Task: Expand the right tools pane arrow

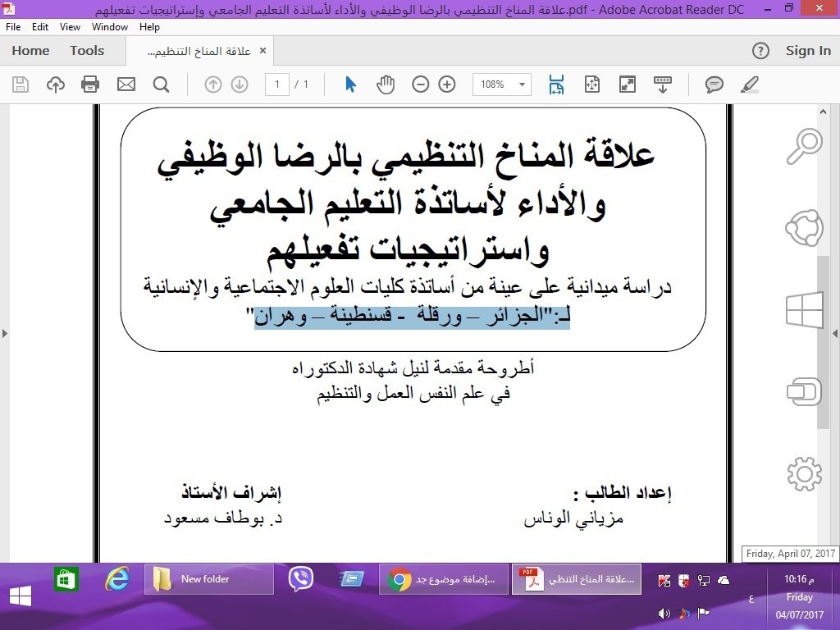Action: tap(835, 333)
